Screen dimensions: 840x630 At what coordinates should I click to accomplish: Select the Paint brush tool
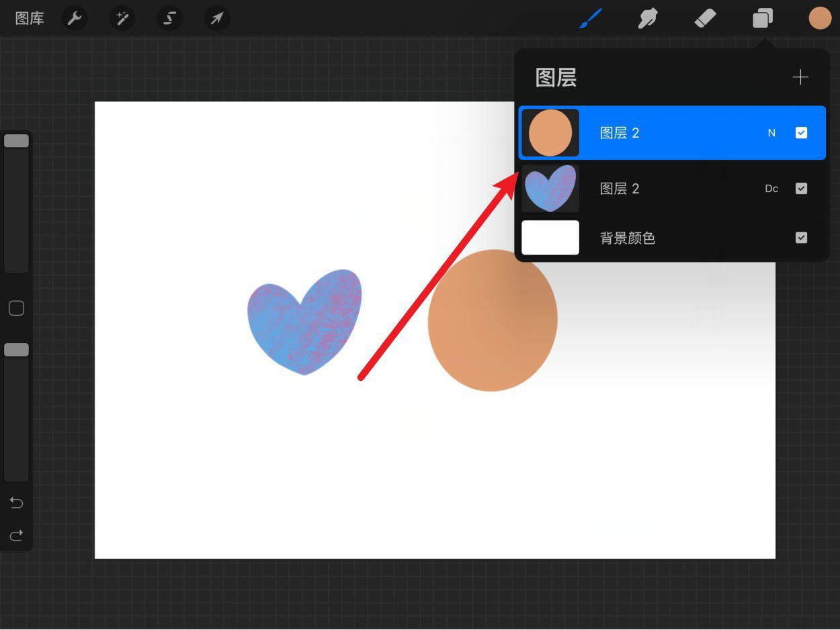pyautogui.click(x=590, y=18)
